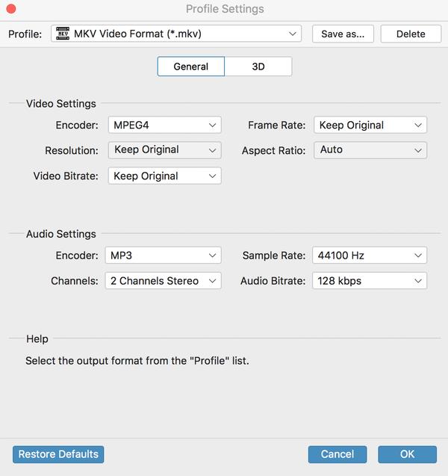The image size is (448, 476).
Task: Switch to the General tab
Action: pyautogui.click(x=191, y=67)
